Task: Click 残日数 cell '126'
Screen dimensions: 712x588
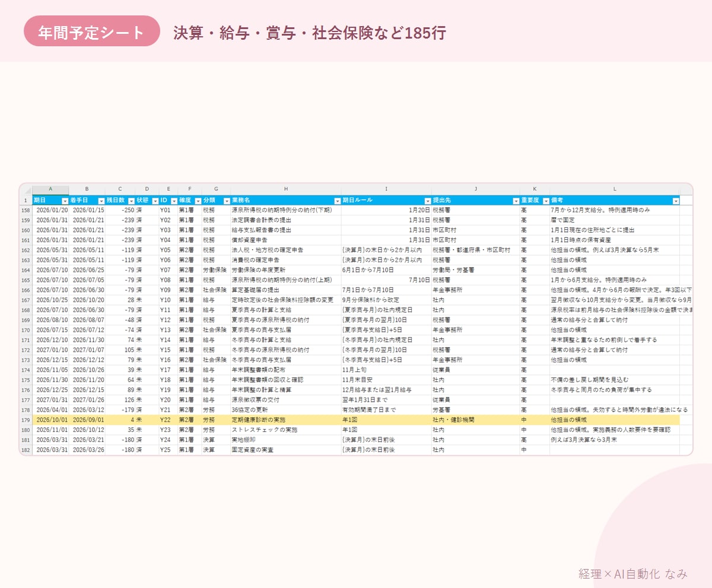Action: coord(120,400)
